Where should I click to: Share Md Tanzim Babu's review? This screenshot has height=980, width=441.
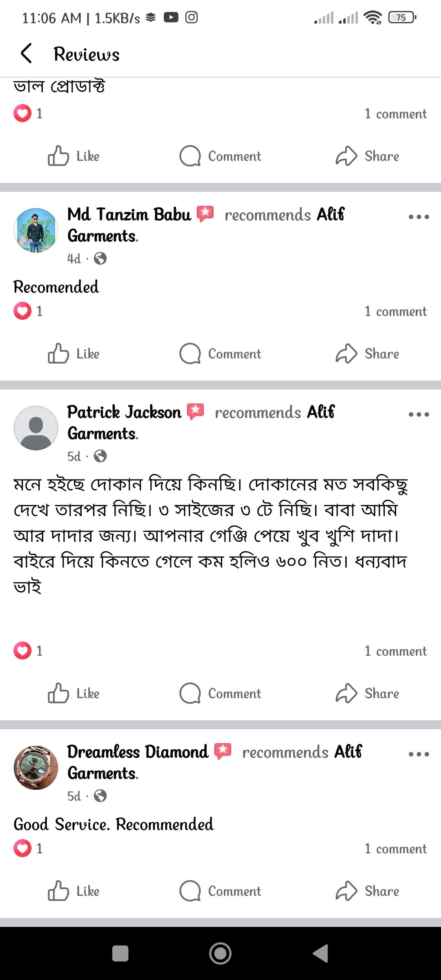[x=367, y=354]
